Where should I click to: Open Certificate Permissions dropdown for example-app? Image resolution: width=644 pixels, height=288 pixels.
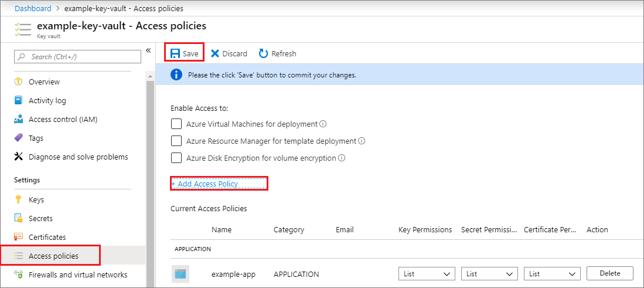(x=552, y=273)
